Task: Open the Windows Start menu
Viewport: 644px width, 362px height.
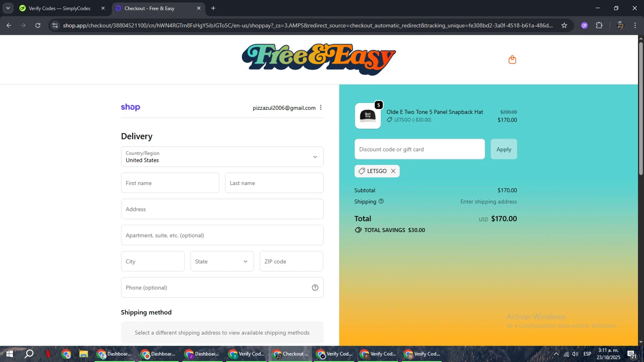Action: pos(9,354)
